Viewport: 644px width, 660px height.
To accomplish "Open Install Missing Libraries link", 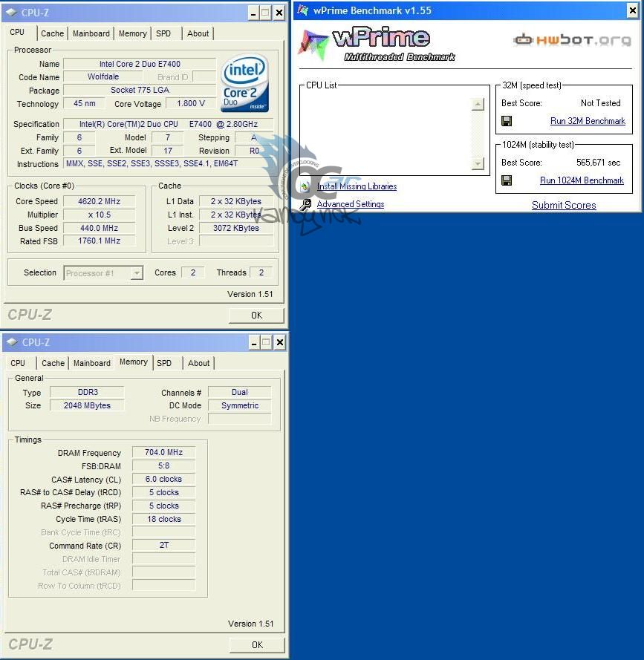I will [x=357, y=186].
